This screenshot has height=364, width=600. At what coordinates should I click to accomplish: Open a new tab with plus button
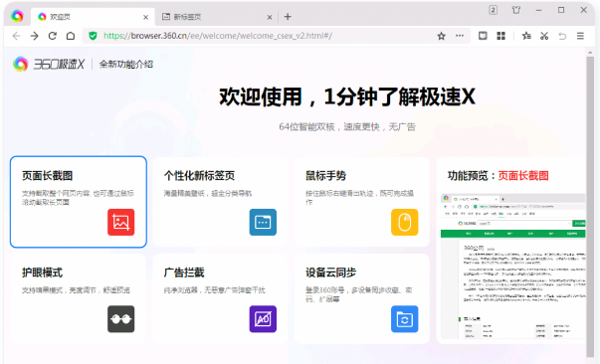[x=288, y=17]
